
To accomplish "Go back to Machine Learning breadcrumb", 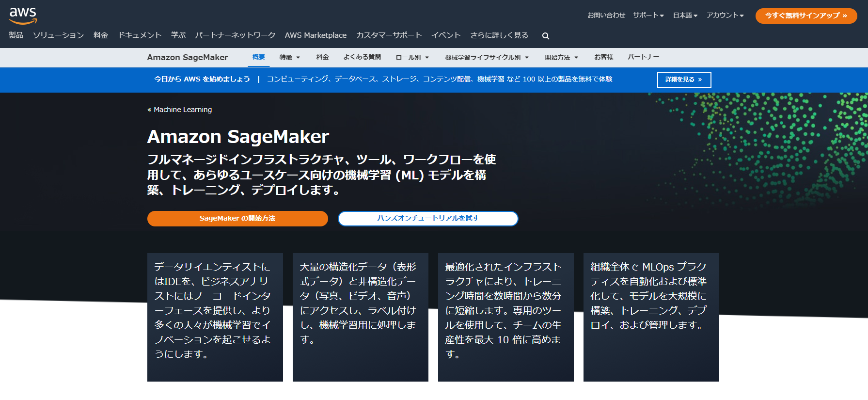I will (x=180, y=110).
